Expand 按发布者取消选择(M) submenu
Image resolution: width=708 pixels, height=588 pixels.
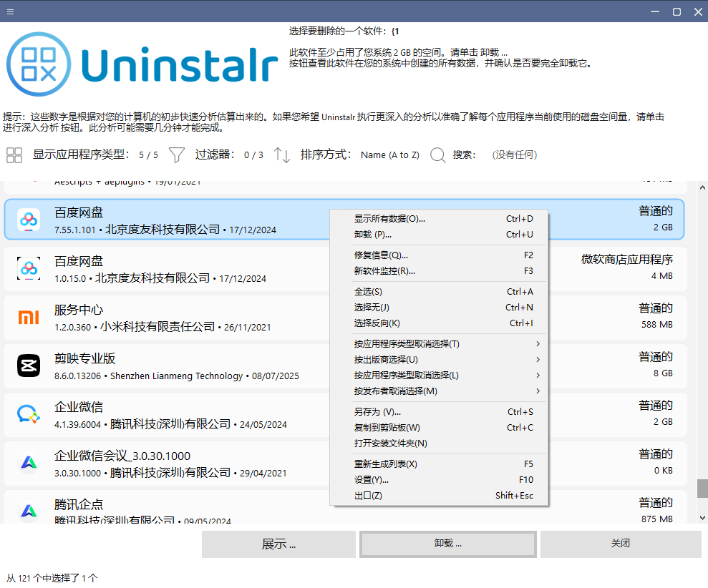438,391
